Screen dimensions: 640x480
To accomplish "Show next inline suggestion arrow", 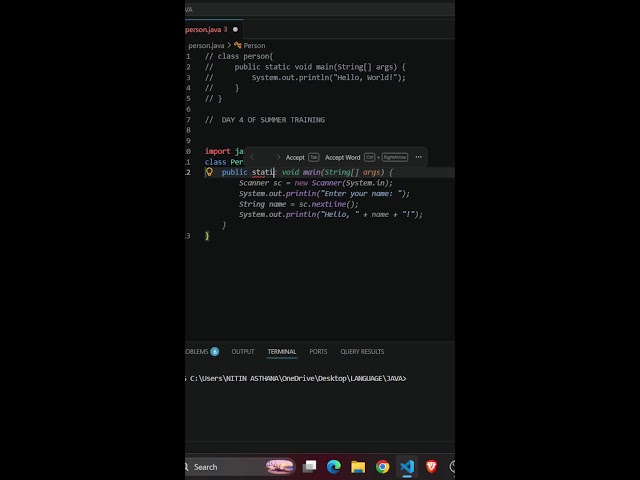I will 278,157.
